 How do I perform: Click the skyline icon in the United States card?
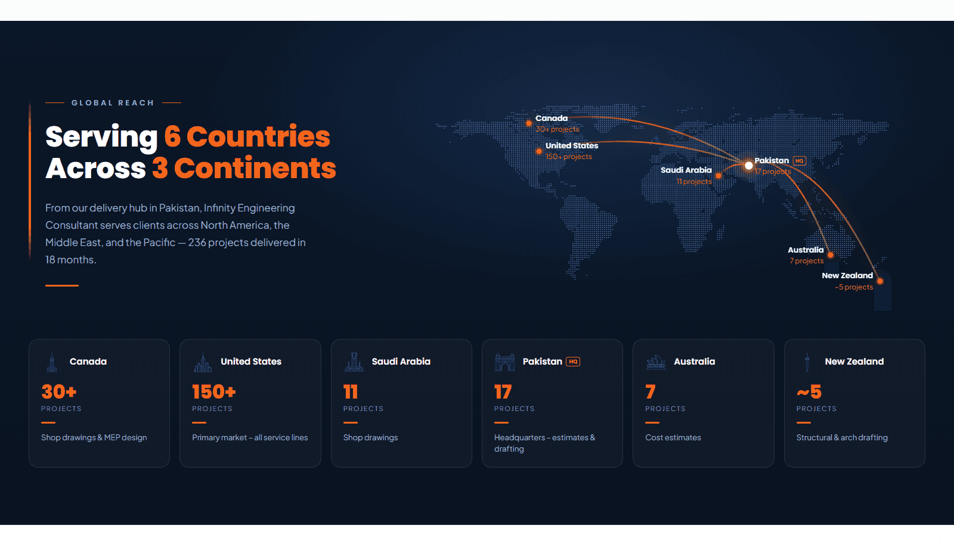coord(203,362)
